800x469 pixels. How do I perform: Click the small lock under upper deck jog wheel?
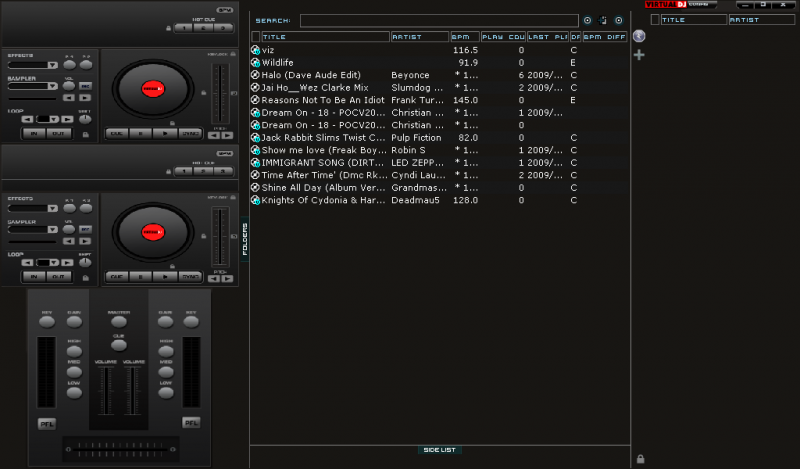coord(172,123)
